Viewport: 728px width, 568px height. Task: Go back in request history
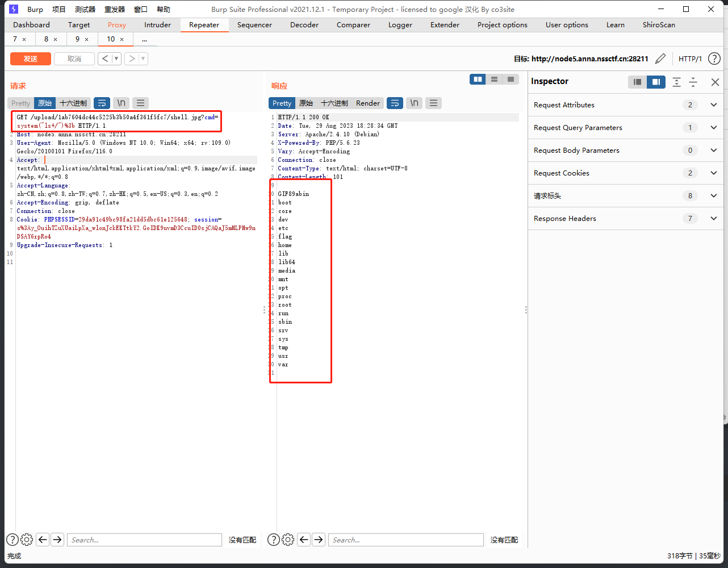(104, 59)
